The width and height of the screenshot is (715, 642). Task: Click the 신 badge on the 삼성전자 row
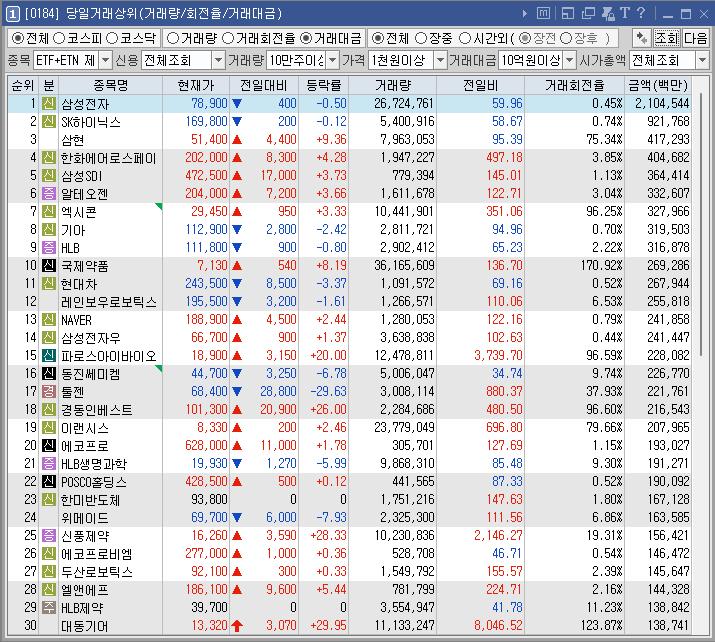[x=49, y=104]
